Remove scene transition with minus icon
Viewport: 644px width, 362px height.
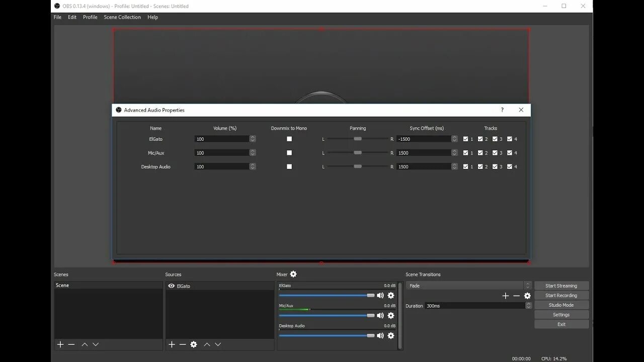click(x=516, y=296)
